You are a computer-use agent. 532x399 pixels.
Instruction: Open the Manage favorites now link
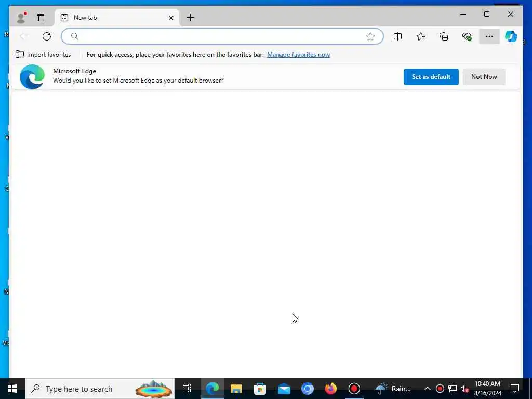298,54
